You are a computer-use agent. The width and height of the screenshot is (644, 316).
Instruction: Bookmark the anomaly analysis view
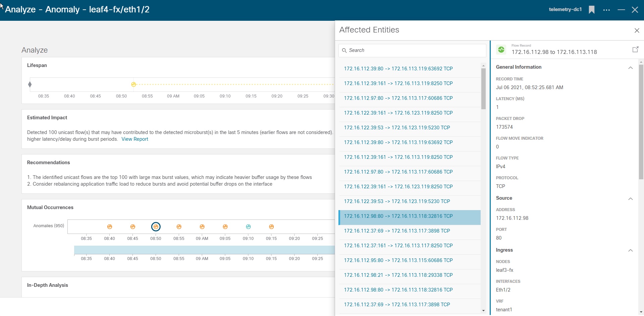(x=591, y=9)
